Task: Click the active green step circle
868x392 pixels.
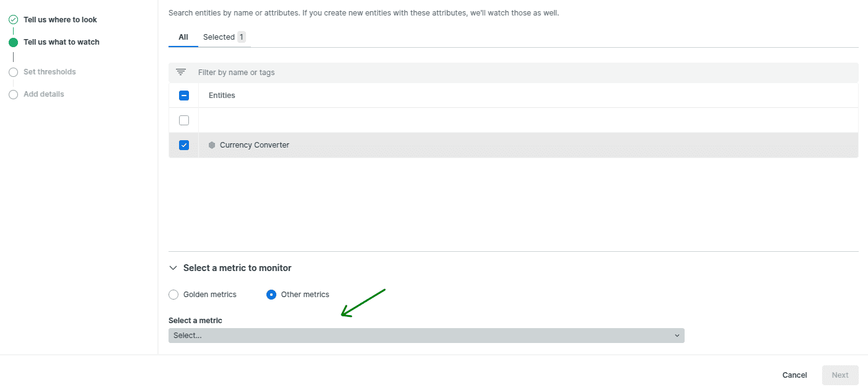Action: 13,42
